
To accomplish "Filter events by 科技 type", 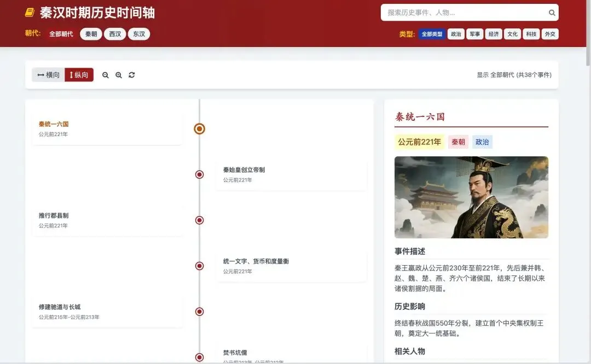I will click(531, 34).
